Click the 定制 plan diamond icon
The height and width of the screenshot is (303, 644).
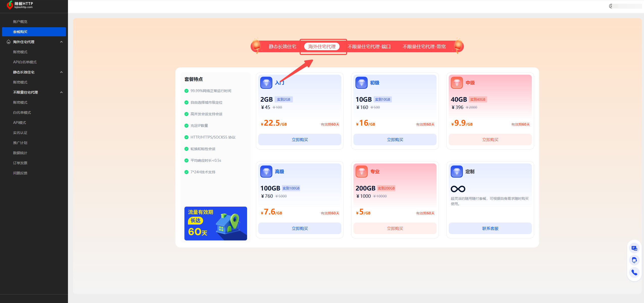457,172
